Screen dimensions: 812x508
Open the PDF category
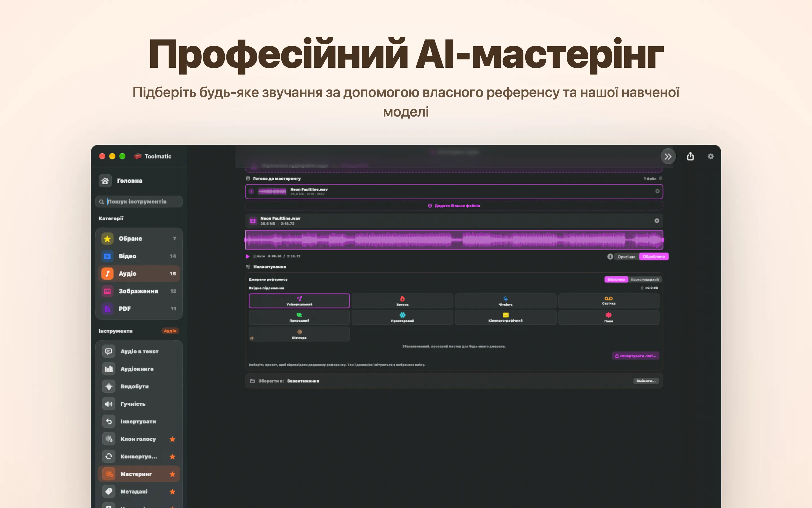coord(139,308)
